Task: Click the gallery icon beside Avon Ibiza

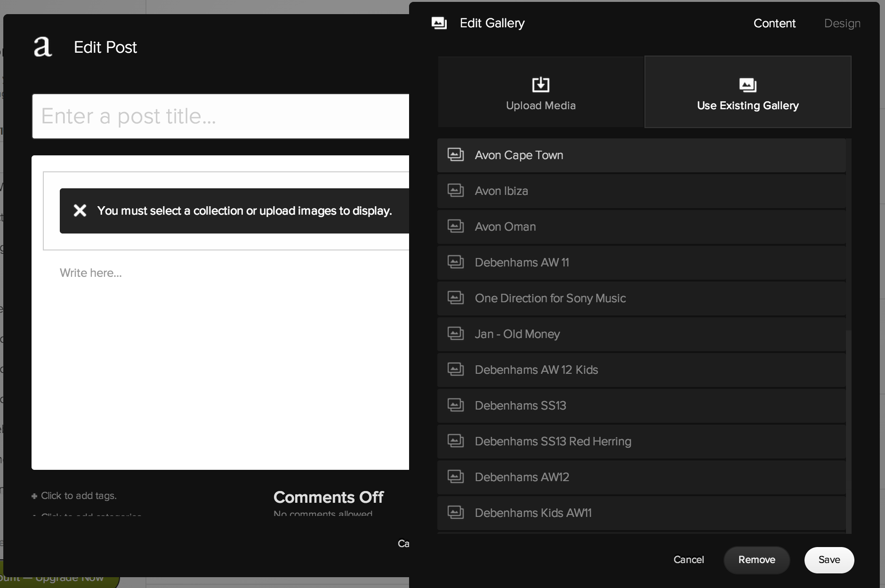Action: click(x=455, y=191)
